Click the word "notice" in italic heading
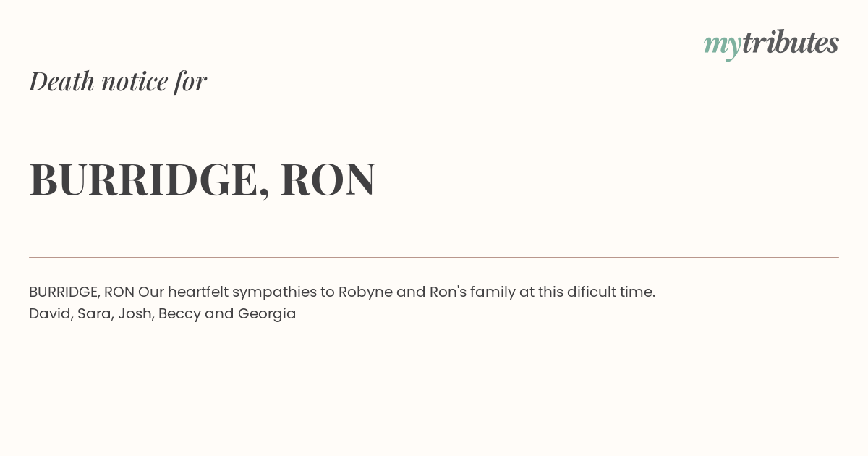 [x=135, y=81]
